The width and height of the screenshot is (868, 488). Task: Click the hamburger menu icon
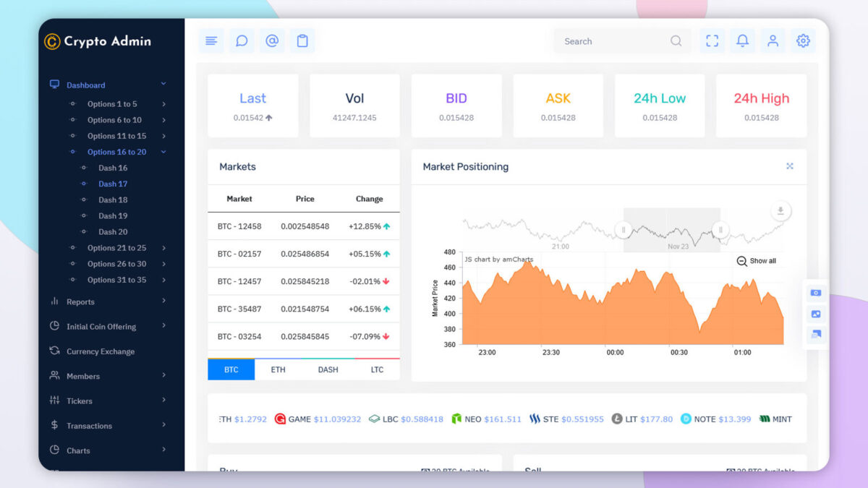(x=211, y=40)
